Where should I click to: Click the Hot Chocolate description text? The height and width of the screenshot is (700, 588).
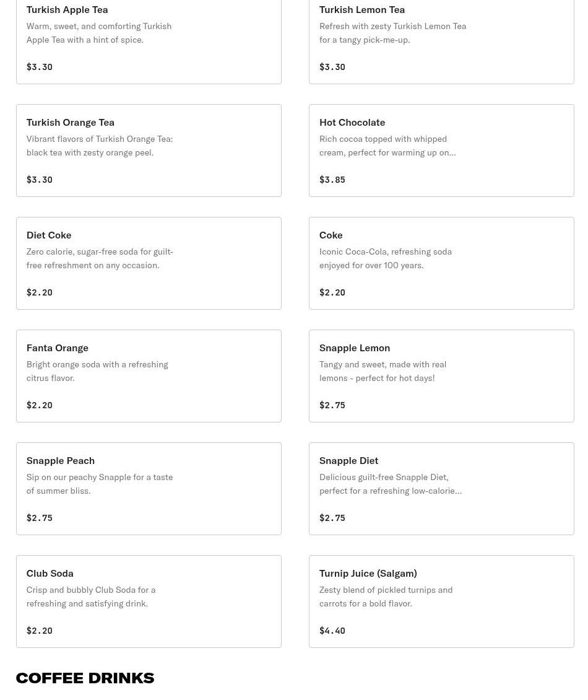point(387,146)
